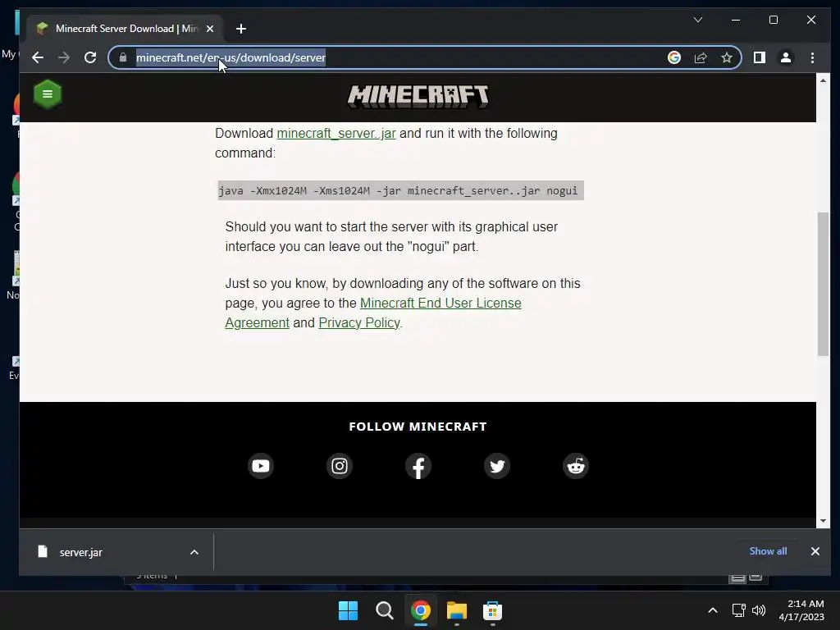This screenshot has width=840, height=630.
Task: Click the FOLLOW MINECRAFT heading
Action: [418, 427]
